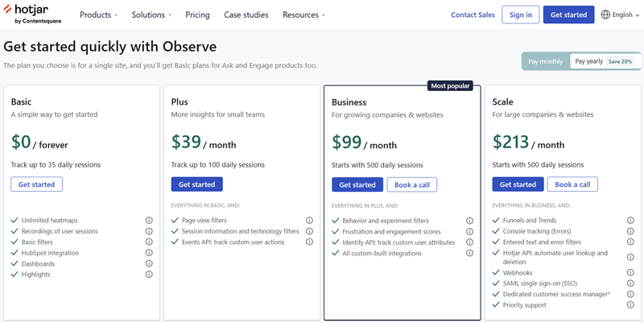The height and width of the screenshot is (323, 644).
Task: Expand the Resources dropdown
Action: pos(303,14)
